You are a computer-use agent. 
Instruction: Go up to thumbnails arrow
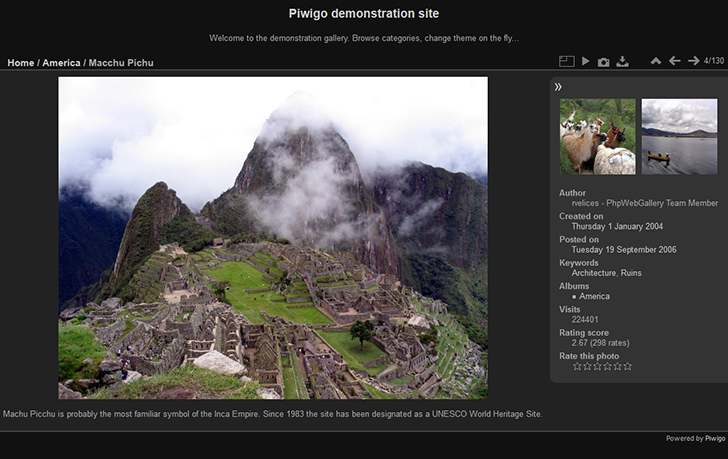tap(656, 61)
